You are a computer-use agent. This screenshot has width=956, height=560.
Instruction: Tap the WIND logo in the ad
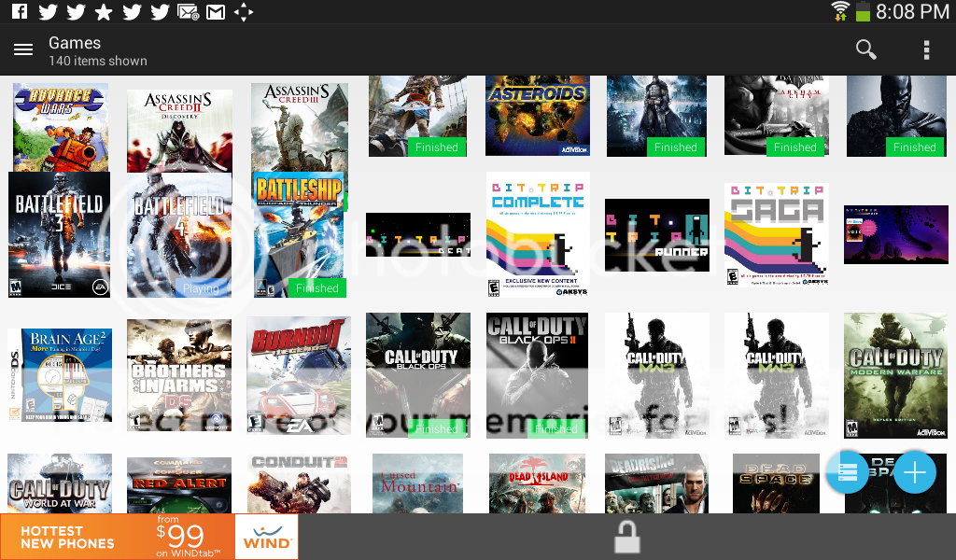click(267, 537)
